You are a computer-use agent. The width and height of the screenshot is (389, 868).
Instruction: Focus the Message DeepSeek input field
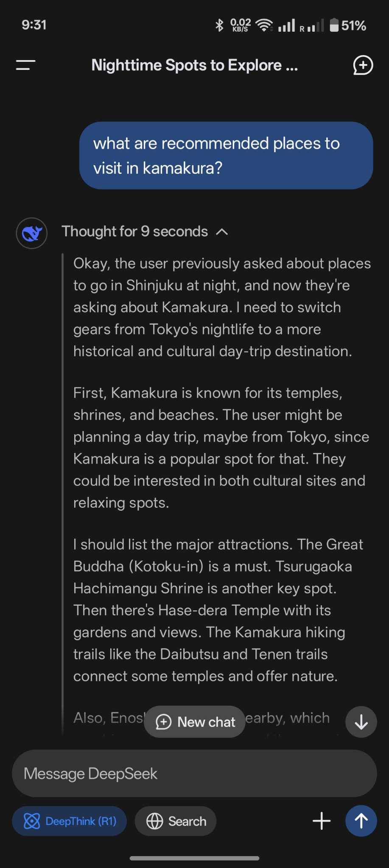coord(194,773)
